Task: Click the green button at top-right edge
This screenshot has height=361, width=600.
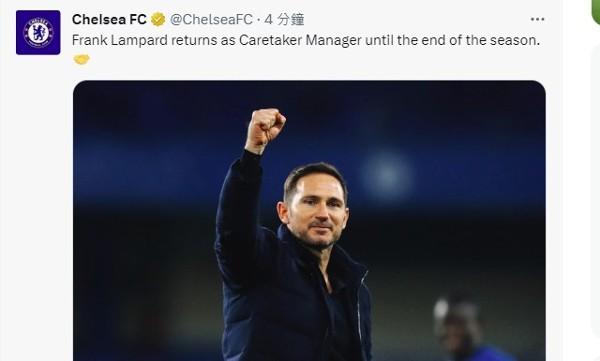Action: pos(596,11)
